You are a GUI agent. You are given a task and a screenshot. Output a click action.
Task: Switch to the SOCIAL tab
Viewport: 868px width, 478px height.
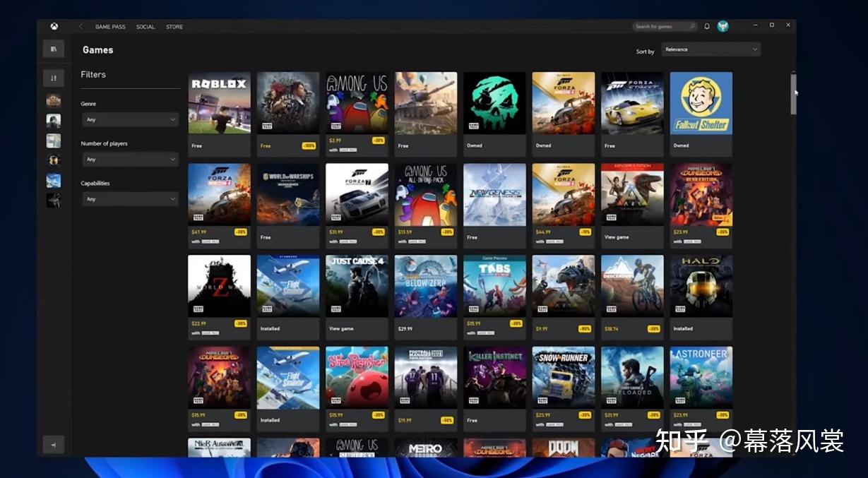[x=145, y=27]
